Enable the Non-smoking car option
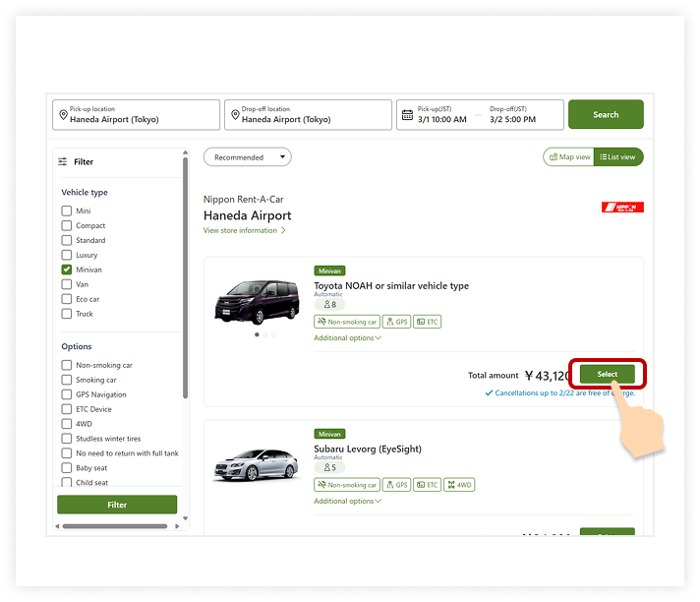Viewport: 700px width, 602px height. (67, 365)
